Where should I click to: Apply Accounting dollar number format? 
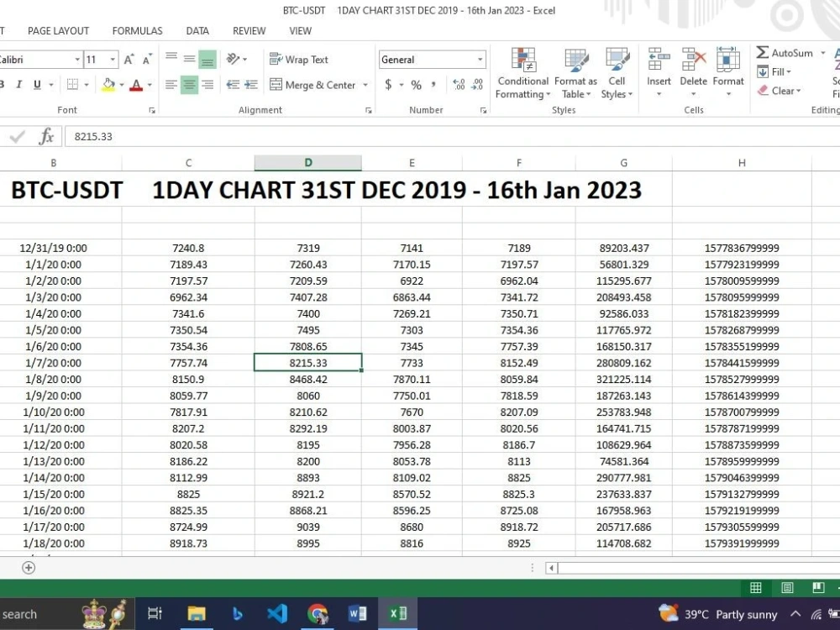point(388,85)
